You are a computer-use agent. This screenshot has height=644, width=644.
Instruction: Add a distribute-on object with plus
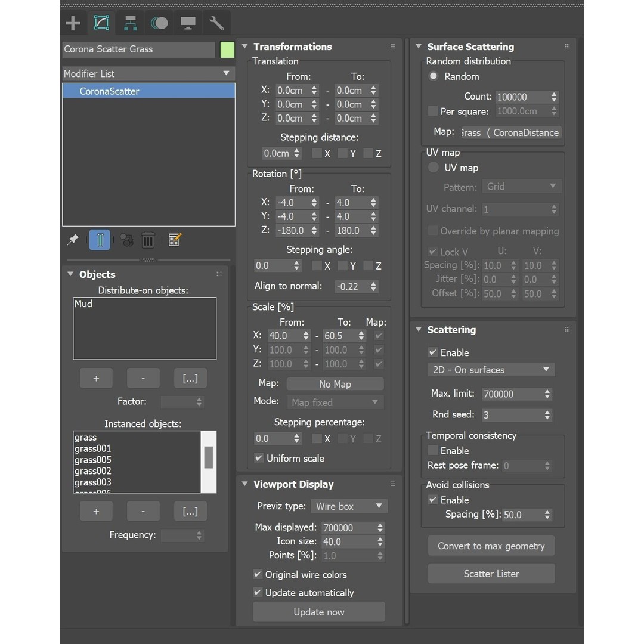[x=96, y=378]
